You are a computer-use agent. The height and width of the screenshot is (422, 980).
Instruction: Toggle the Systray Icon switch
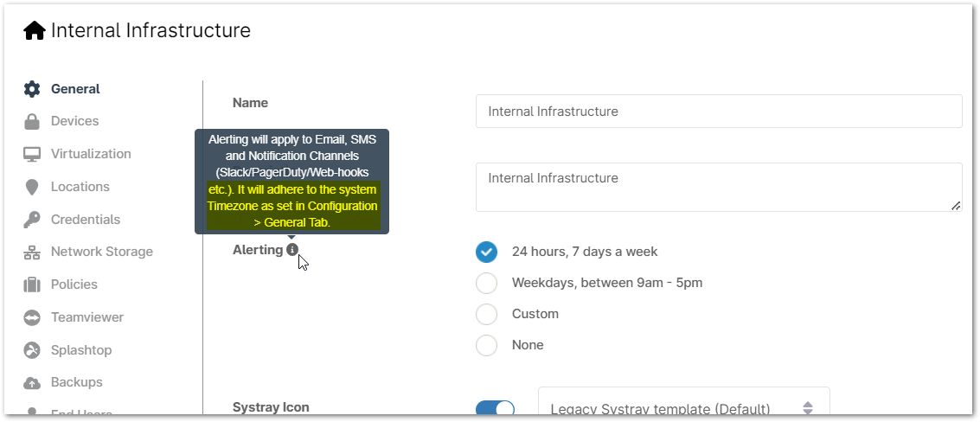click(x=495, y=408)
